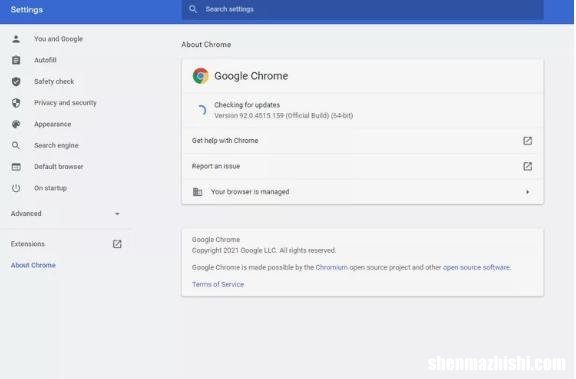Click the Appearance palette icon

coord(16,124)
